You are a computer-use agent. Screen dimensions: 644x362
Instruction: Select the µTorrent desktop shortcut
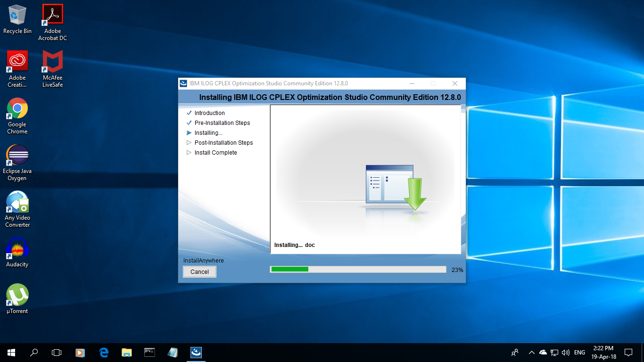tap(17, 299)
